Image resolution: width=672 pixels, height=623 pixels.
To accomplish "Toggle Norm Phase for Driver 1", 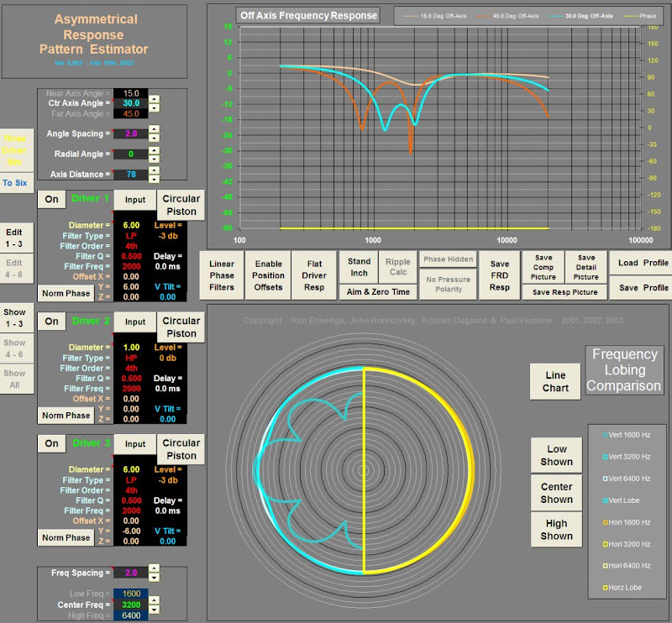I will [66, 293].
